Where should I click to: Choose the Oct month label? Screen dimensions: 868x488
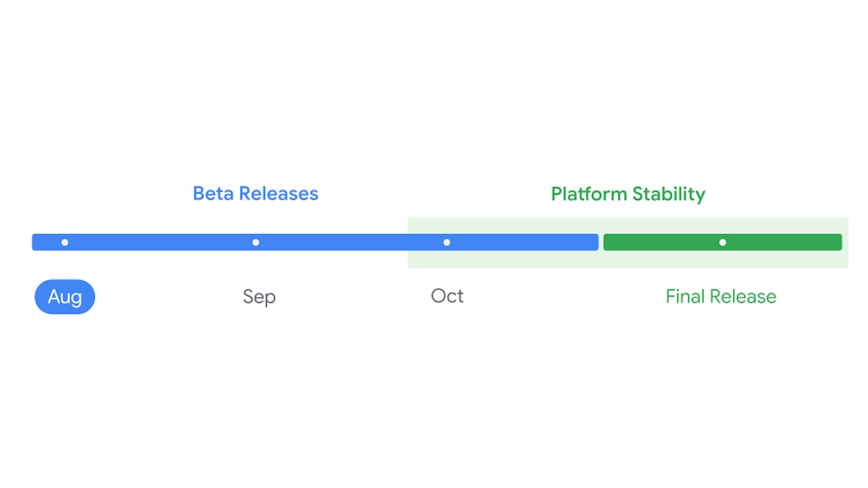pyautogui.click(x=448, y=296)
